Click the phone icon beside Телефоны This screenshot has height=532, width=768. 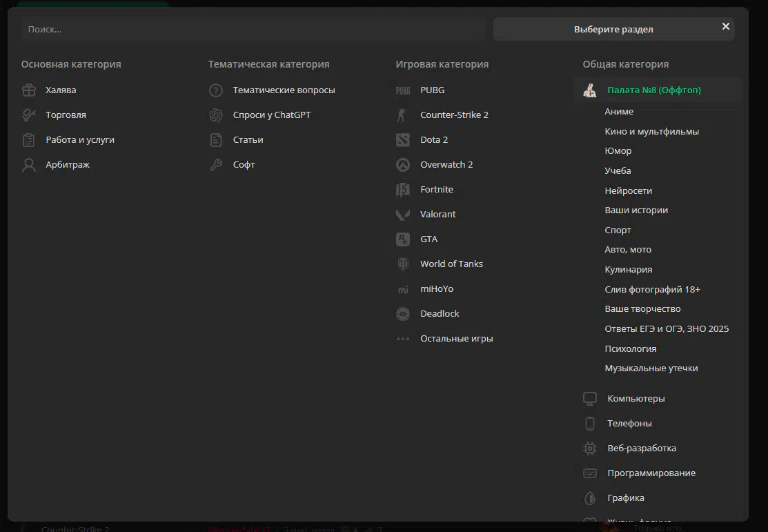590,424
